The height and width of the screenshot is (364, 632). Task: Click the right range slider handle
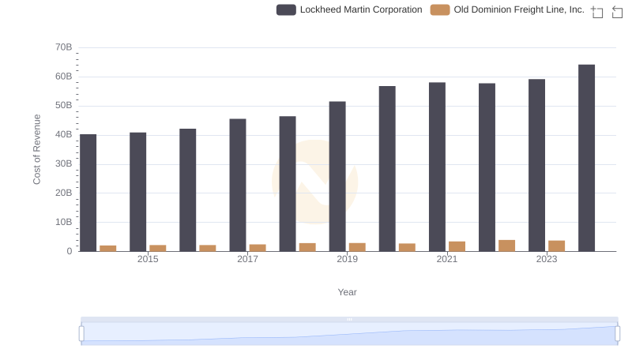coord(617,333)
